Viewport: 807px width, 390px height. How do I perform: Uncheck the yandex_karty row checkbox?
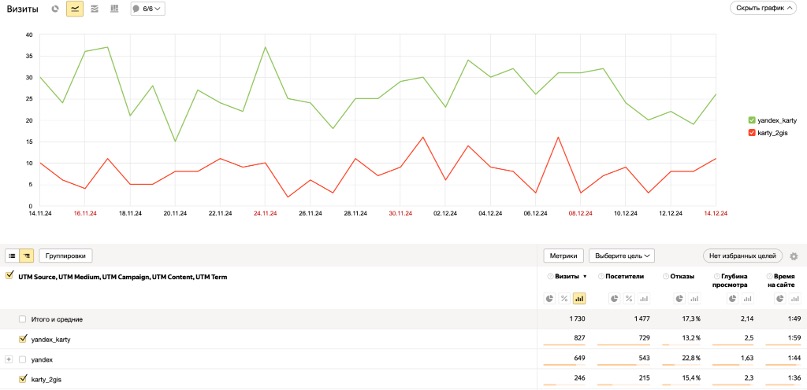22,339
